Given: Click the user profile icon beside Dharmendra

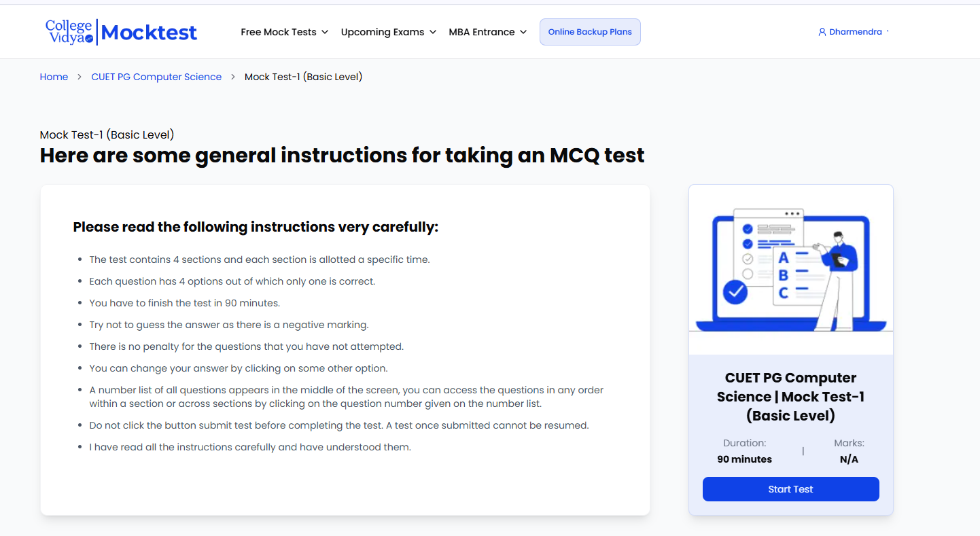Looking at the screenshot, I should tap(822, 32).
